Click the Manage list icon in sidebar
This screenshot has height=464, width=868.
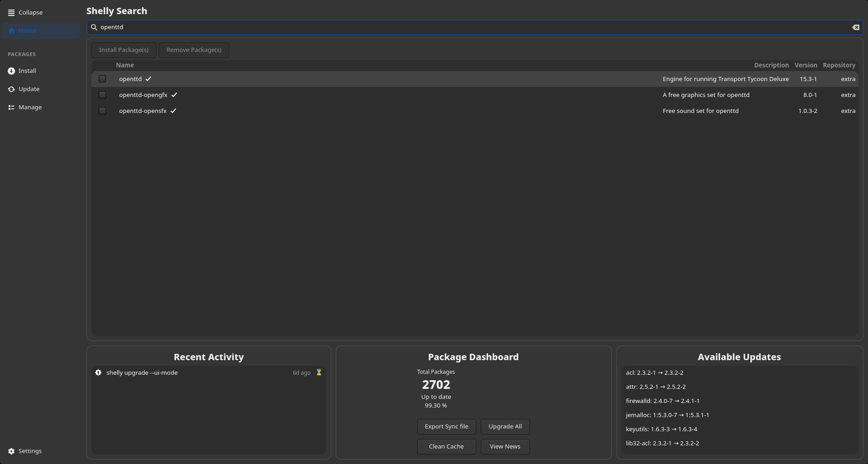[x=11, y=107]
